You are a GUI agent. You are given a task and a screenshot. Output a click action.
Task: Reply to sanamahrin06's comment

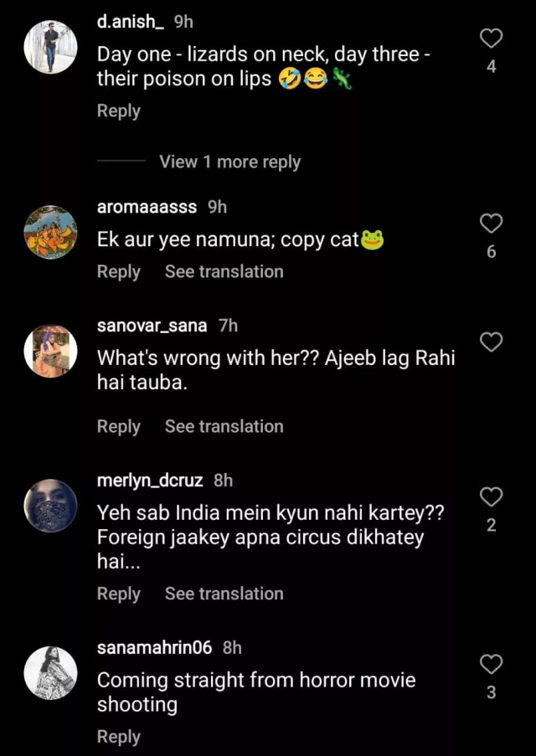119,737
